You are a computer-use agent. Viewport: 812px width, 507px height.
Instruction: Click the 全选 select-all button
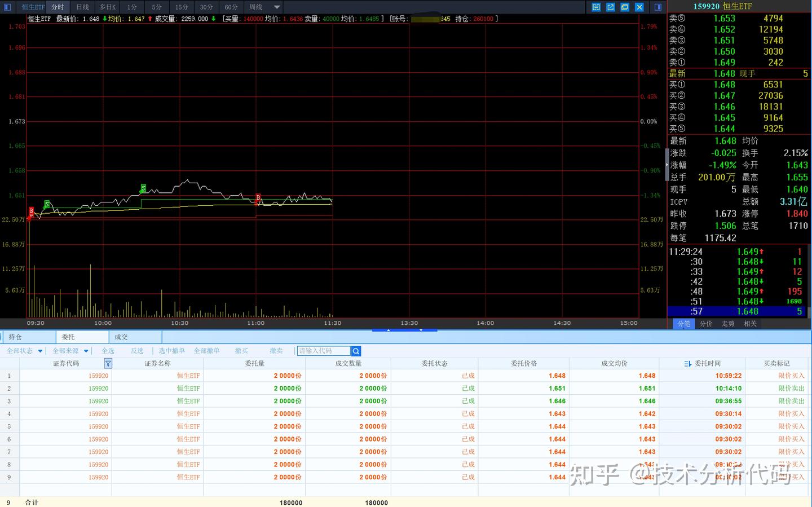point(108,351)
